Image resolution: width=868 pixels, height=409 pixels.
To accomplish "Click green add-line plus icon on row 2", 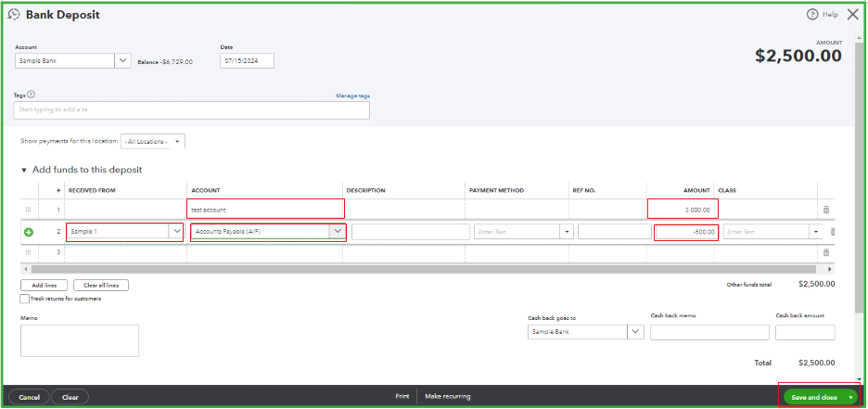I will coord(29,233).
